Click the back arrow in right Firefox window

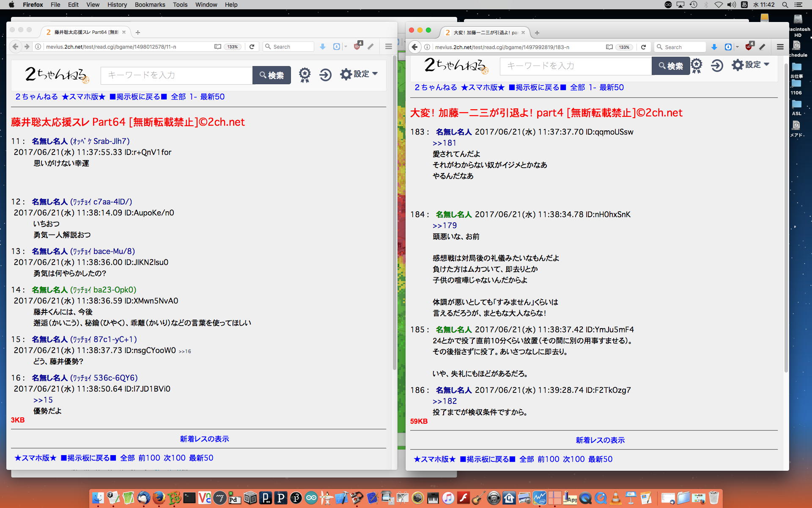pos(415,47)
